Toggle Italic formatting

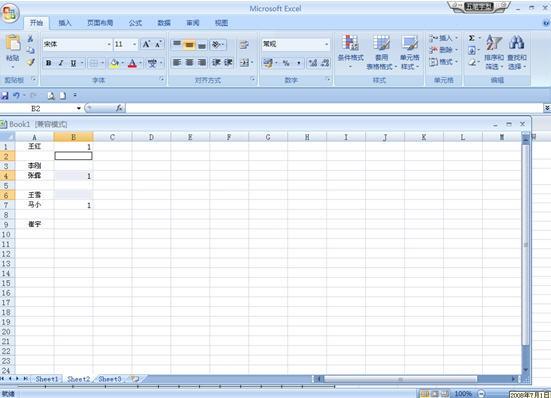[61, 63]
